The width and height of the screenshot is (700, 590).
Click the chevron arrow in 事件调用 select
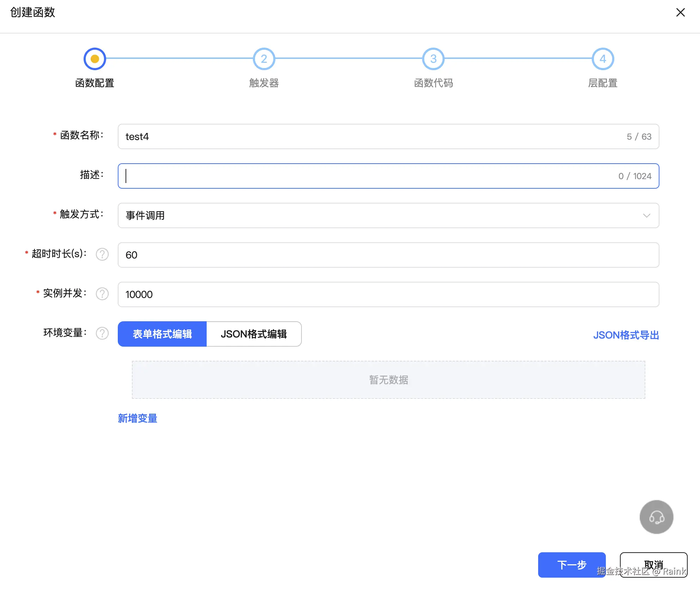[646, 215]
